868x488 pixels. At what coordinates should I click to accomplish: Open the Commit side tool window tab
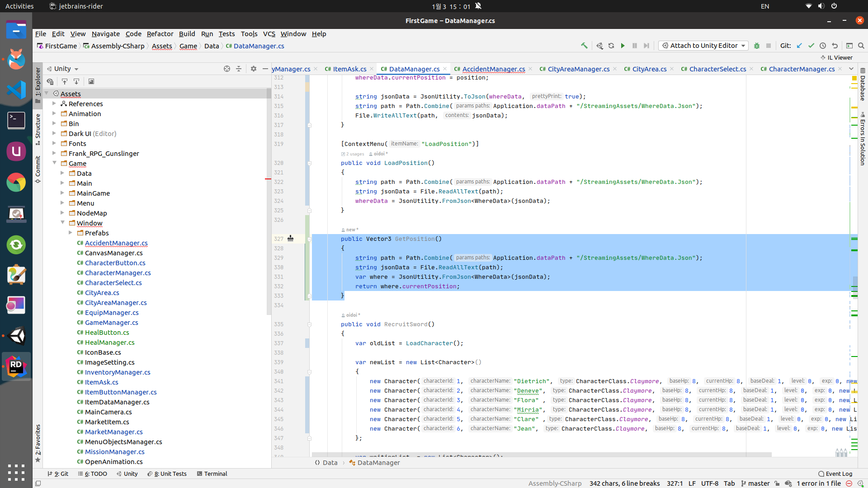38,169
